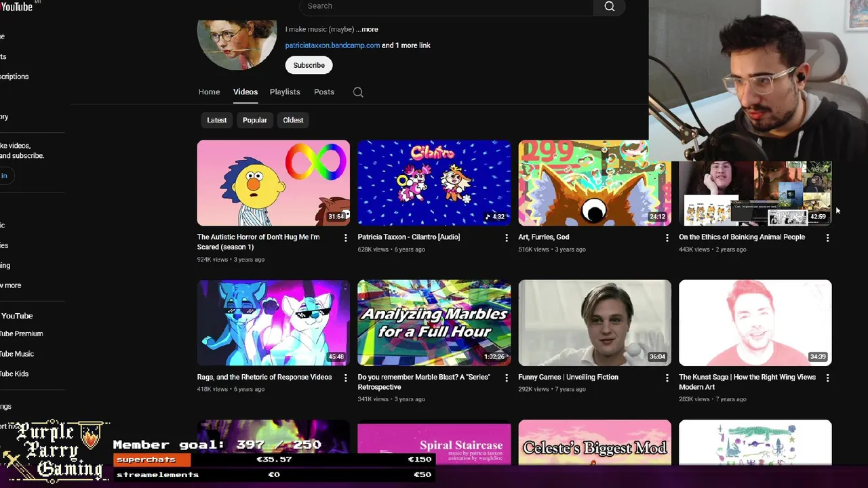
Task: Open Ethics of Boinking Animal People thumbnail
Action: [755, 194]
